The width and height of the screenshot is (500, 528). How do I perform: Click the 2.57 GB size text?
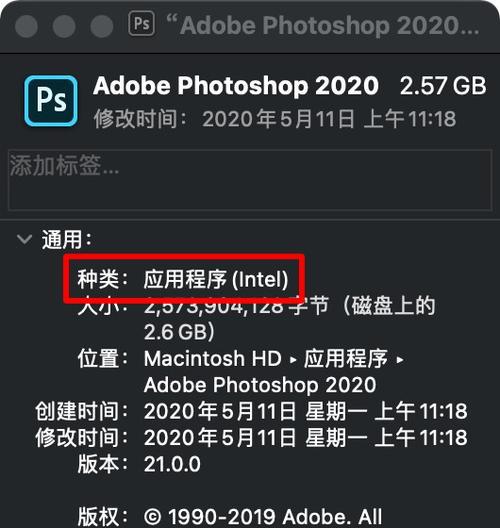pos(443,86)
